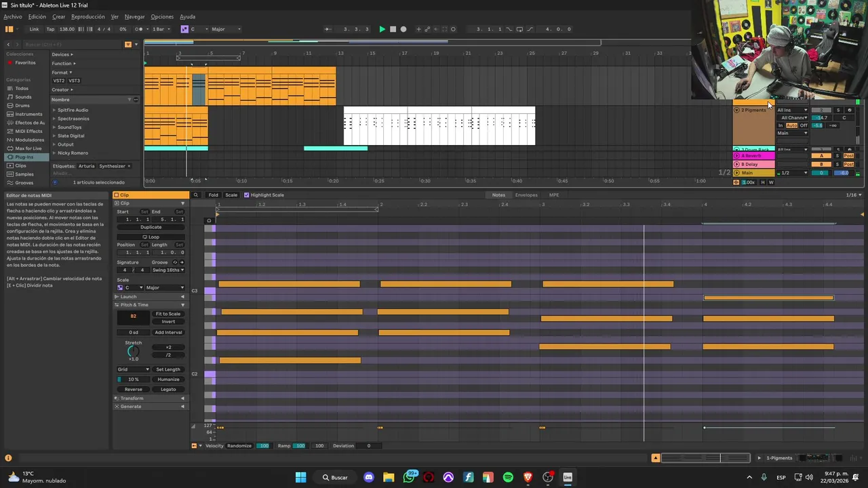
Task: Enable Link in the control bar
Action: click(34, 29)
